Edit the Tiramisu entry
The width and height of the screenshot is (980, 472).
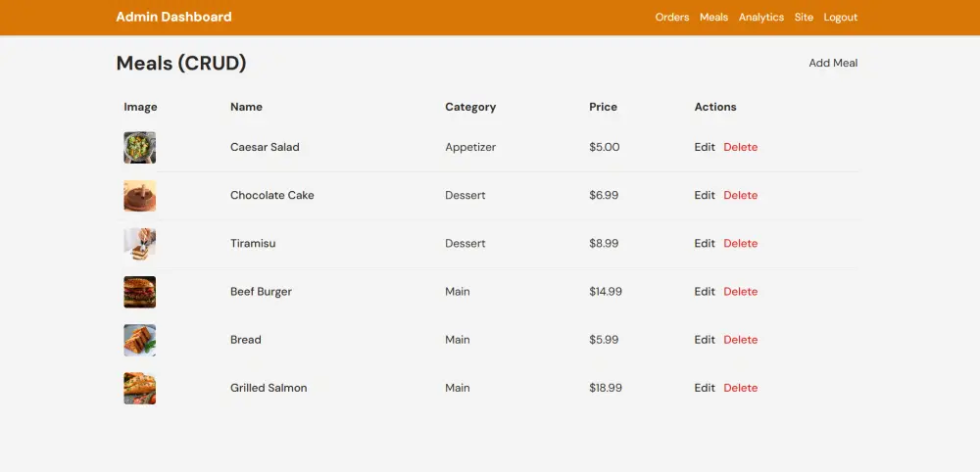705,244
